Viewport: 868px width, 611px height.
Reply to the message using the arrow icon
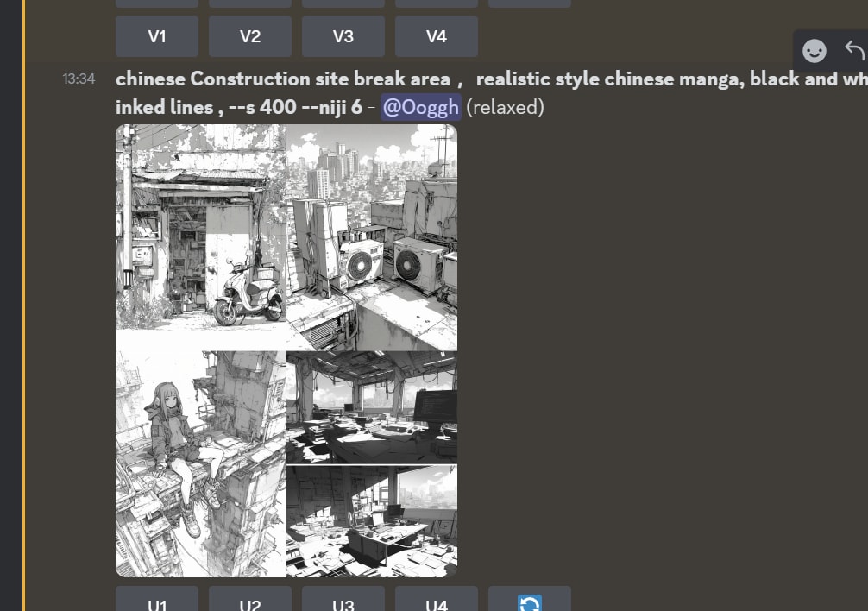point(855,51)
